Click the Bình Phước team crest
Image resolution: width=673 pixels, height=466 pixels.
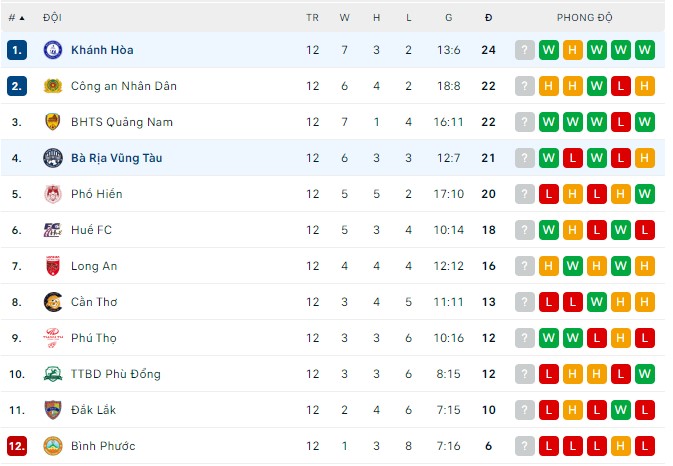click(x=52, y=446)
